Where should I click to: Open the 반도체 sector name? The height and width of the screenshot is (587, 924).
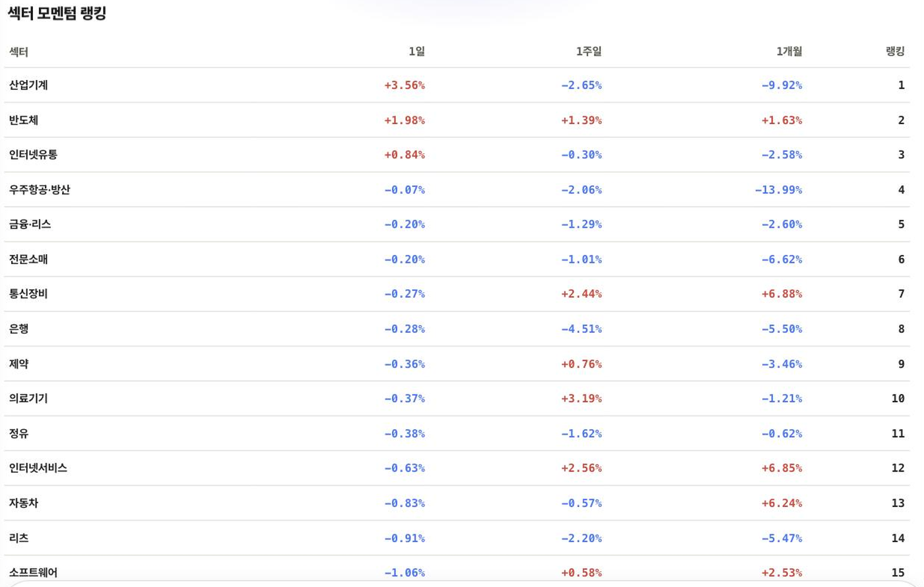[x=24, y=120]
